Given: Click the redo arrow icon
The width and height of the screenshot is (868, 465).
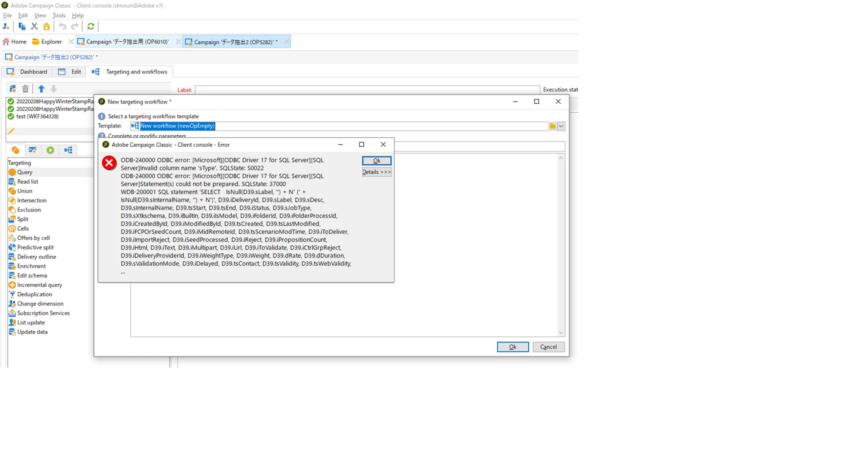Looking at the screenshot, I should click(x=75, y=26).
